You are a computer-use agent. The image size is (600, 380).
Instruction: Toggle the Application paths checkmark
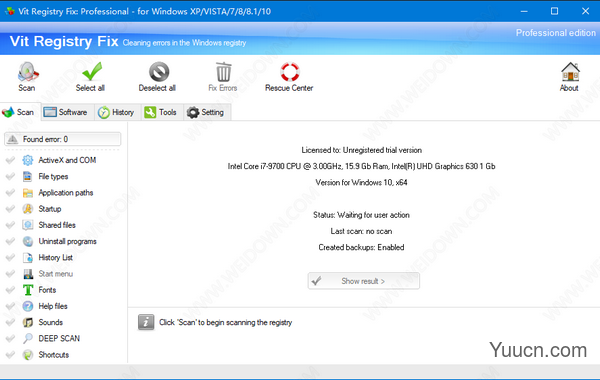[10, 192]
